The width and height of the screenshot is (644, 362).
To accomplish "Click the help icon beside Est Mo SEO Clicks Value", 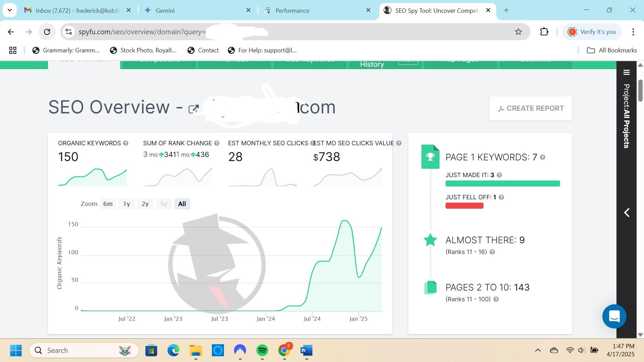I will (x=399, y=143).
